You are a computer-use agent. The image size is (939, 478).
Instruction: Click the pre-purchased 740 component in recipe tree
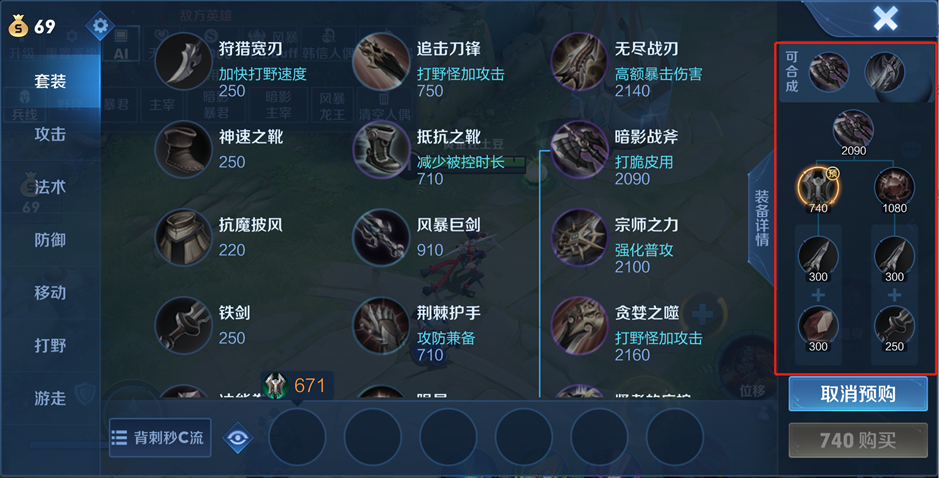818,188
